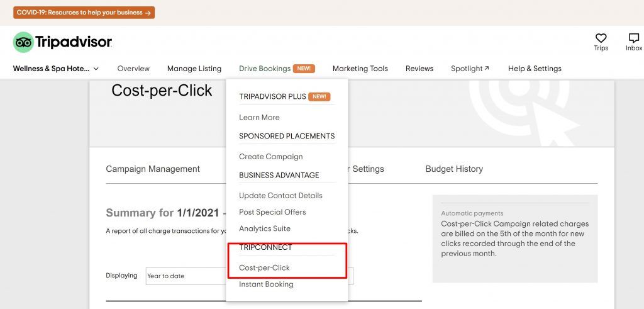This screenshot has width=644, height=309.
Task: Select Update Contact Details option
Action: (280, 196)
